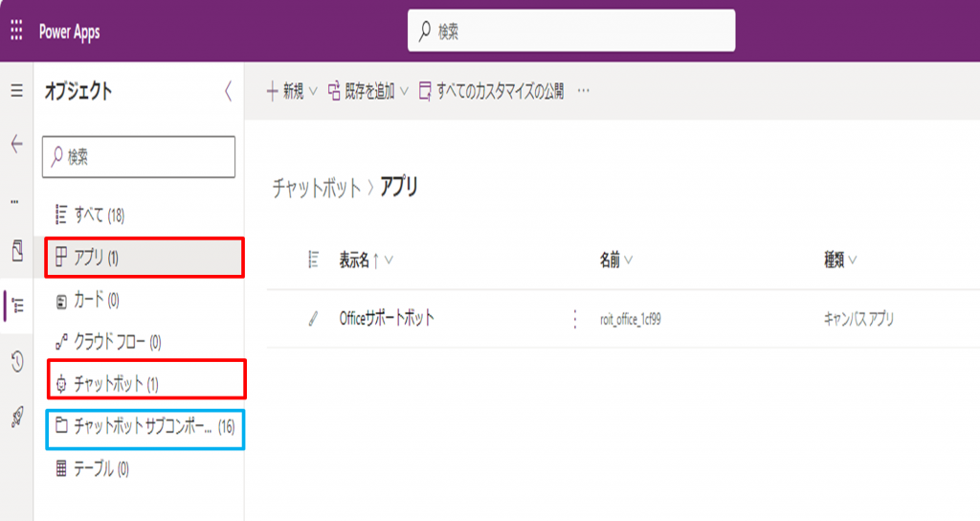Select すべて (18) in object list
The width and height of the screenshot is (980, 521).
pos(139,215)
